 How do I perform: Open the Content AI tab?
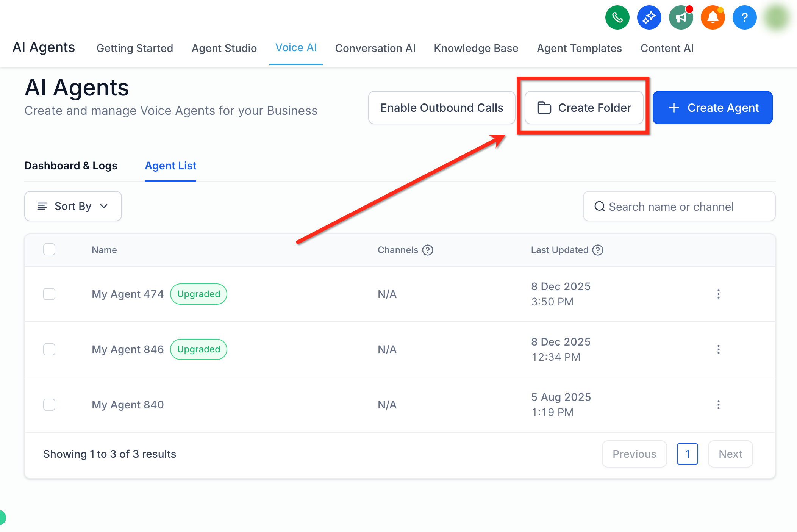tap(667, 48)
